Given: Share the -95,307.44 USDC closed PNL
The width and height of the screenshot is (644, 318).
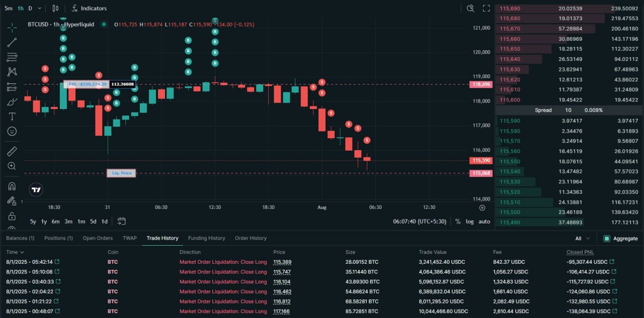Looking at the screenshot, I should click(x=612, y=262).
